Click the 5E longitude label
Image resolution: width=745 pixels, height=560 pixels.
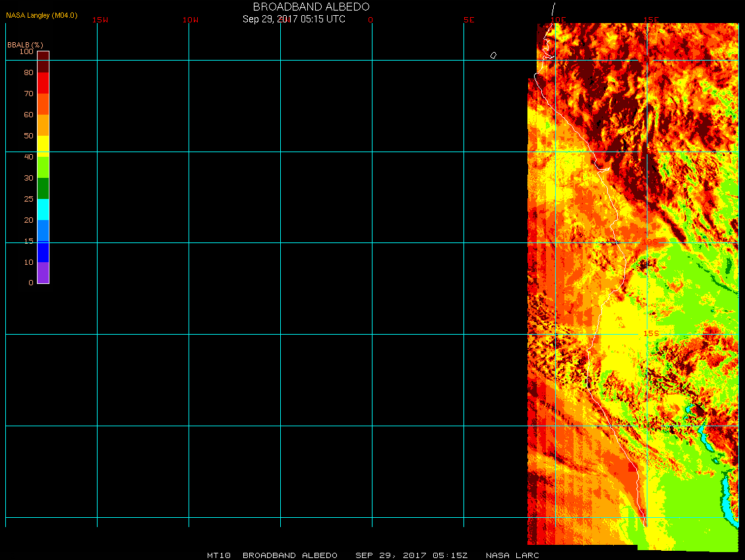(469, 20)
